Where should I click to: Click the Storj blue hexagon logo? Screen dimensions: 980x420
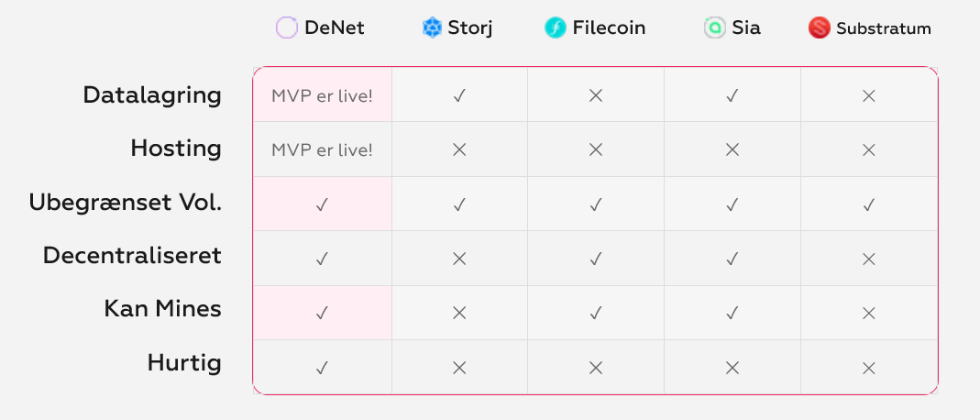(x=432, y=28)
